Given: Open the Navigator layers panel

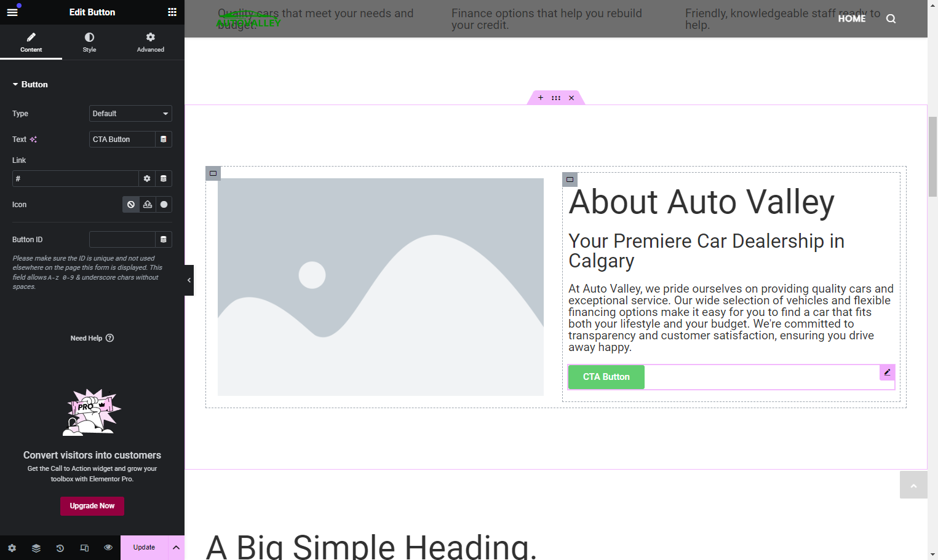Looking at the screenshot, I should click(x=36, y=548).
